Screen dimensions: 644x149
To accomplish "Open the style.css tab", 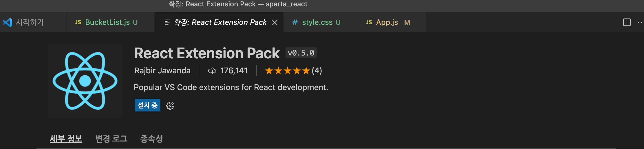I will 320,22.
